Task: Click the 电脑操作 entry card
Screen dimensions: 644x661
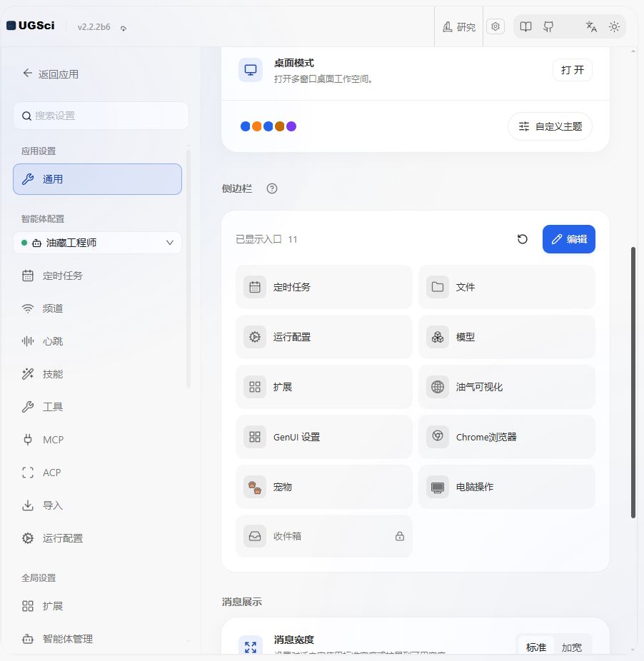Action: pyautogui.click(x=506, y=487)
